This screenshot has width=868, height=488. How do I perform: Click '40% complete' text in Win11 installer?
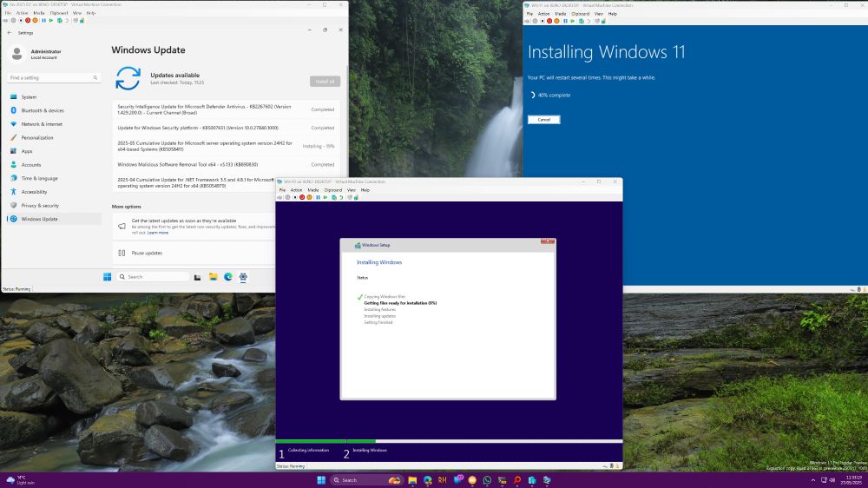point(554,96)
